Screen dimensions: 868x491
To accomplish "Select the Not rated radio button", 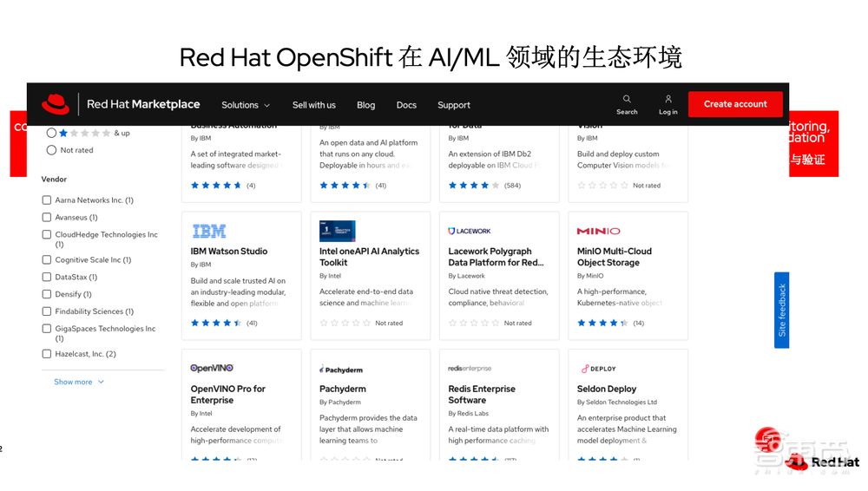I will point(51,150).
